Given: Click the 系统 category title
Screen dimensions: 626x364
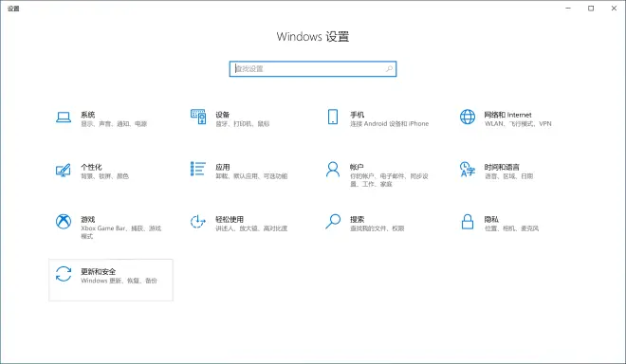Looking at the screenshot, I should (x=88, y=115).
